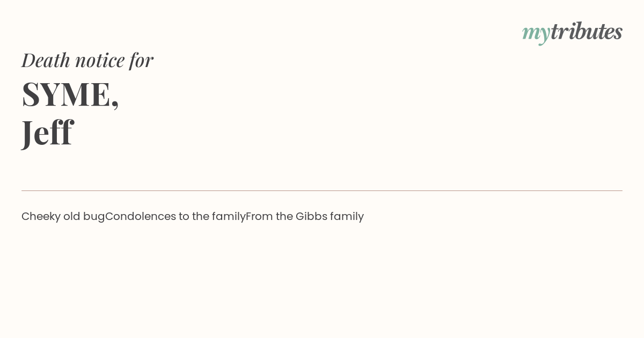
Task: Click the word "Condolences" in the message
Action: pyautogui.click(x=141, y=216)
